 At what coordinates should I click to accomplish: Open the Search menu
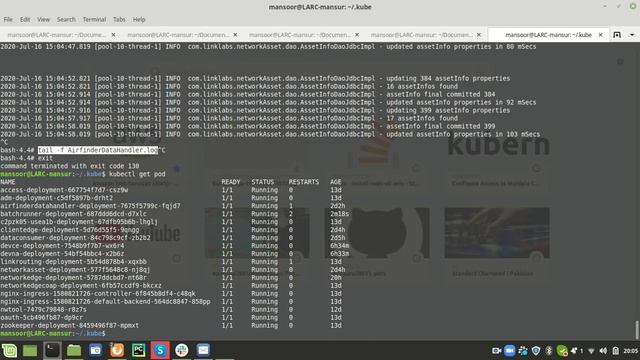66,20
